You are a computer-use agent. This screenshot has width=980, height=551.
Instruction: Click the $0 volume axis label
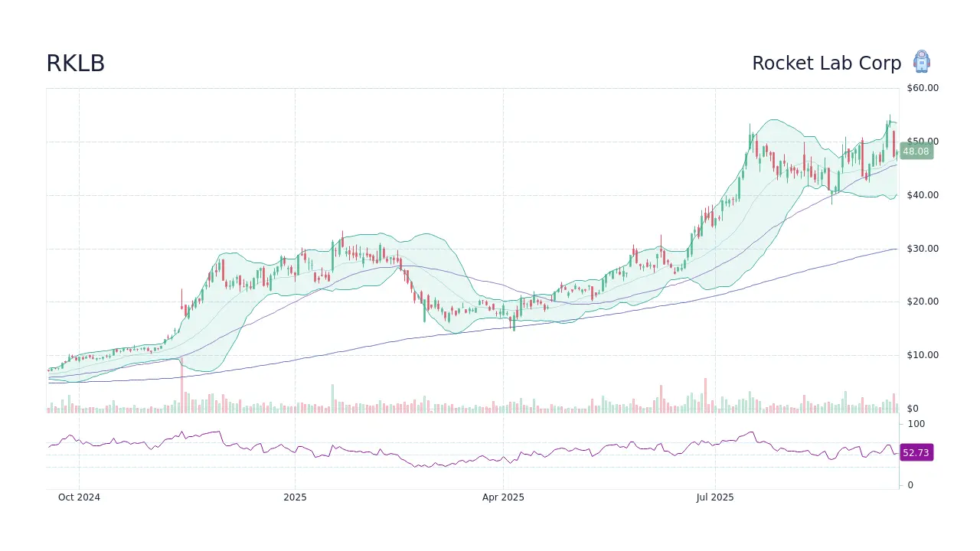point(913,409)
